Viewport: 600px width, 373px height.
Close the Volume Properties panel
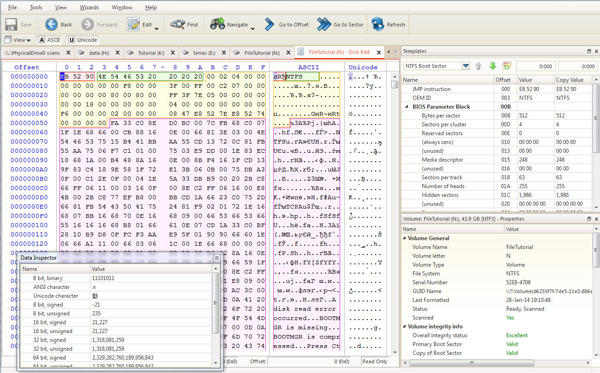596,219
